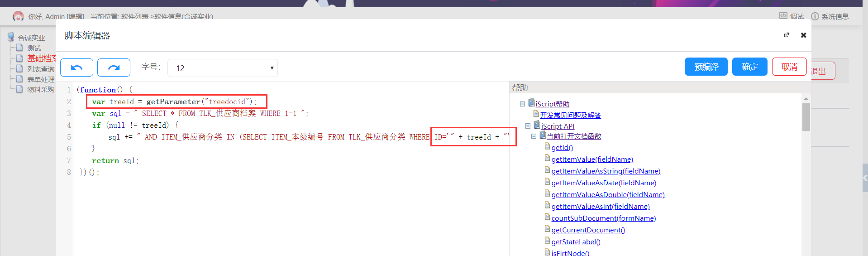Click document icon beside getId()
Screen dimensions: 868x256
click(x=547, y=146)
